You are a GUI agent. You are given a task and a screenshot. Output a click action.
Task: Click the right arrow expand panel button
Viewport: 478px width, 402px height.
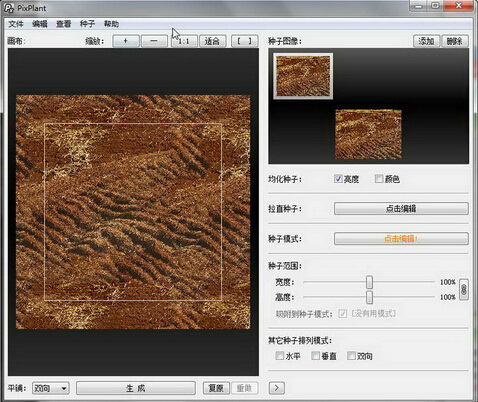click(277, 388)
